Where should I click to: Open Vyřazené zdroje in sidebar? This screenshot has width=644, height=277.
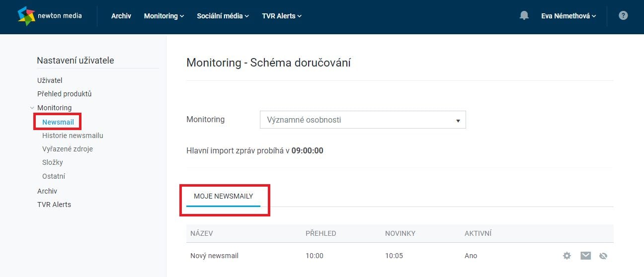tap(68, 148)
